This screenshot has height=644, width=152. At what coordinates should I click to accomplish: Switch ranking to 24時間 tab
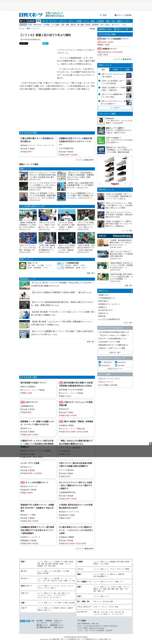115,70
